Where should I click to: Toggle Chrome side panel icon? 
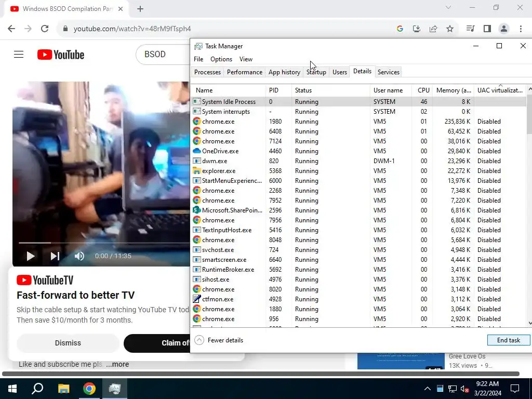487,29
